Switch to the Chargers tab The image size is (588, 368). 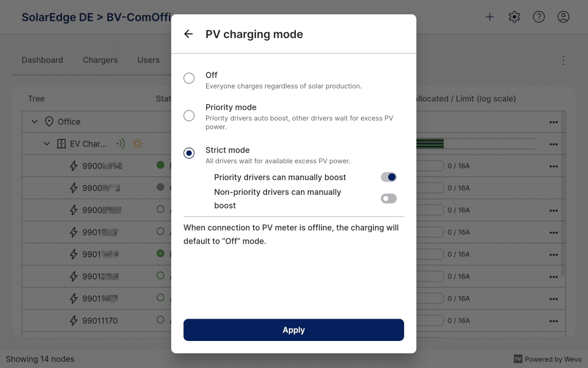100,60
